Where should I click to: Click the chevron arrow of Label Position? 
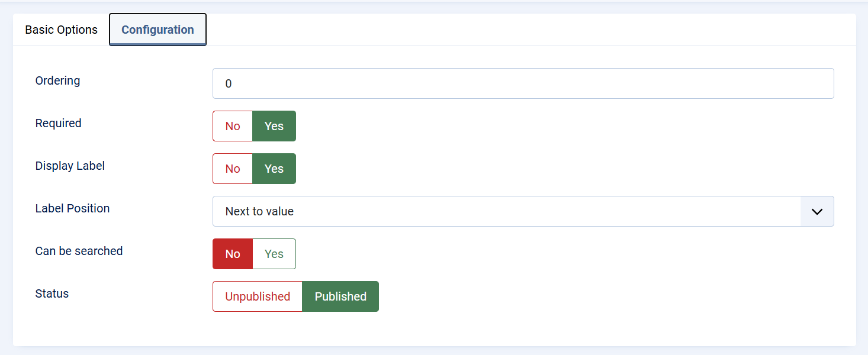817,211
